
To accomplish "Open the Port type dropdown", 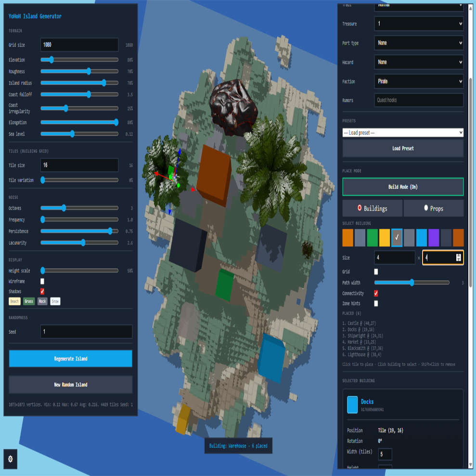I will pyautogui.click(x=418, y=43).
